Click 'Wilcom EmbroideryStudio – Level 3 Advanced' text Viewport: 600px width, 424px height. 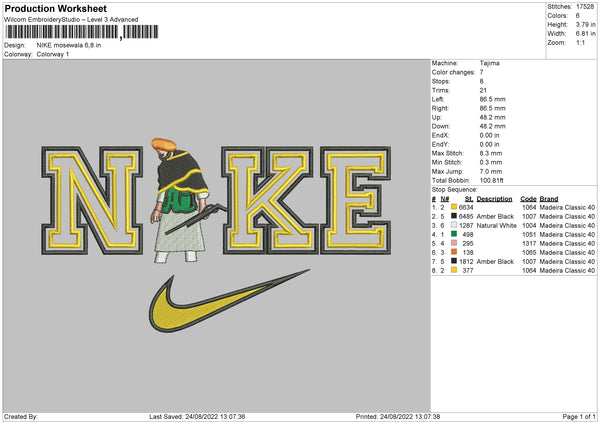(71, 20)
